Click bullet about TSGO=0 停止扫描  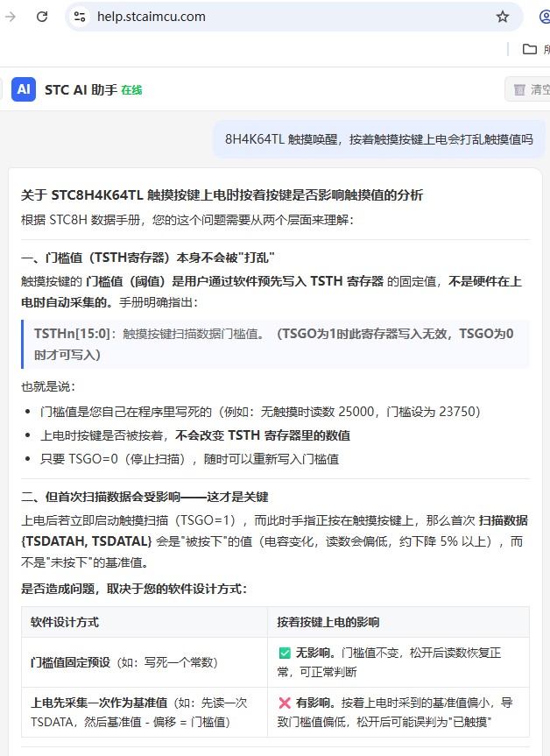[x=189, y=459]
